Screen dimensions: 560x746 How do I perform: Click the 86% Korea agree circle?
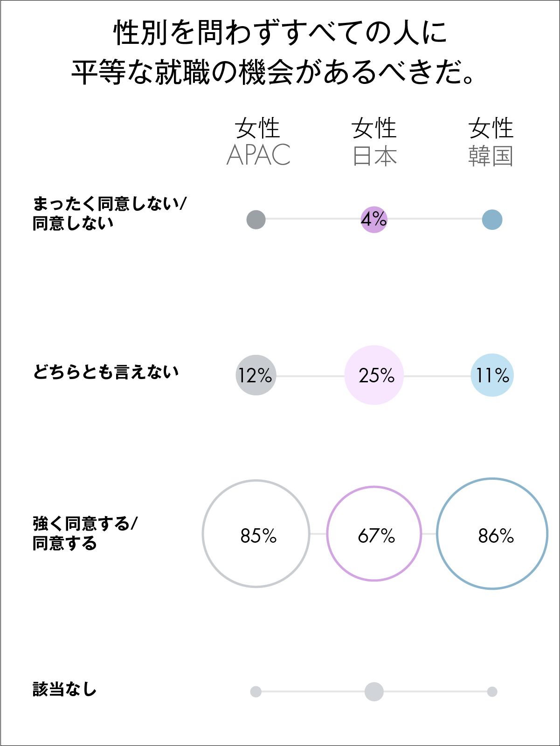[x=492, y=534]
